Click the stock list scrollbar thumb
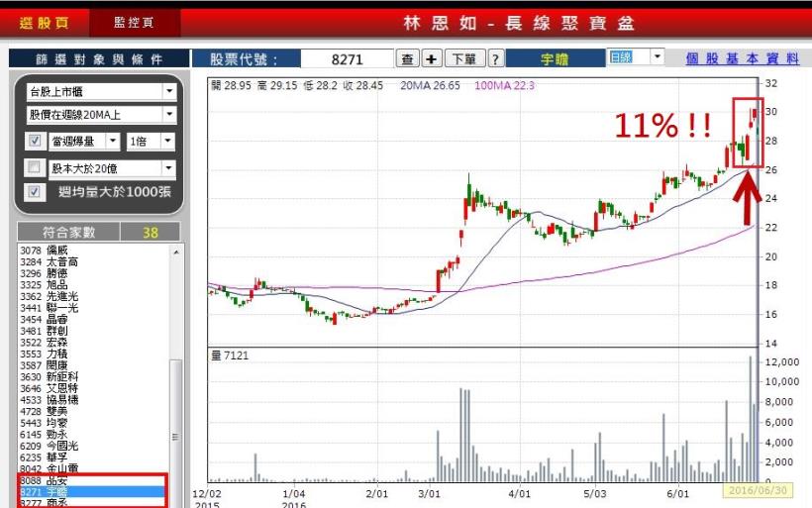 (176, 436)
